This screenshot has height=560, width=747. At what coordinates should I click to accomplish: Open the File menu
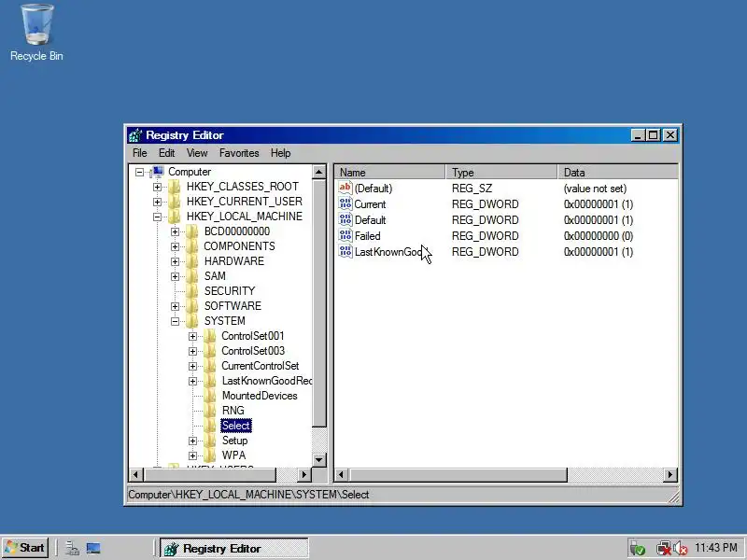[139, 153]
